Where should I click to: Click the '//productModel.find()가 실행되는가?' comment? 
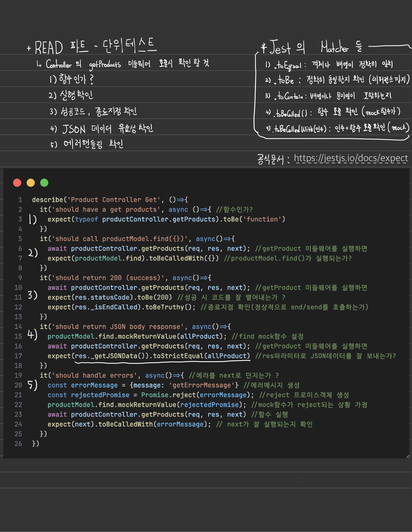tap(288, 258)
